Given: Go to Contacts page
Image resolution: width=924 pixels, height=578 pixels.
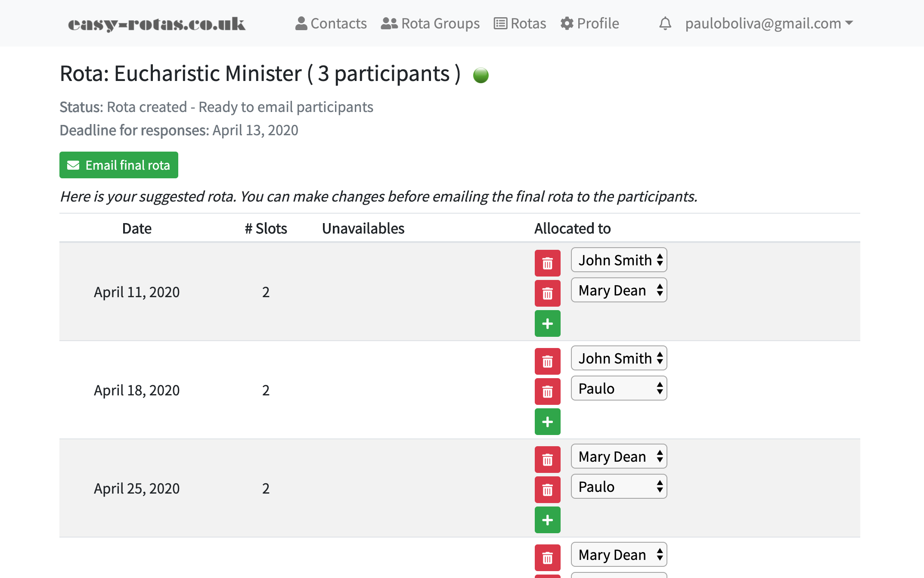Looking at the screenshot, I should pos(331,23).
